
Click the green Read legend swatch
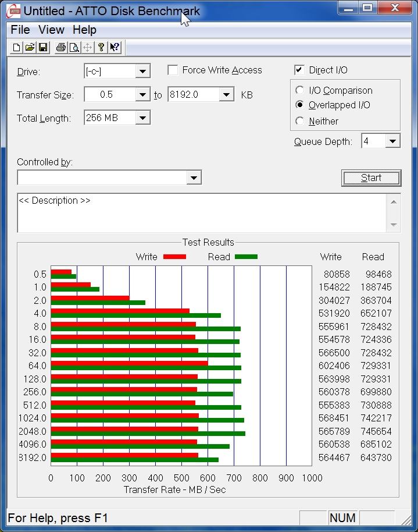tap(246, 257)
